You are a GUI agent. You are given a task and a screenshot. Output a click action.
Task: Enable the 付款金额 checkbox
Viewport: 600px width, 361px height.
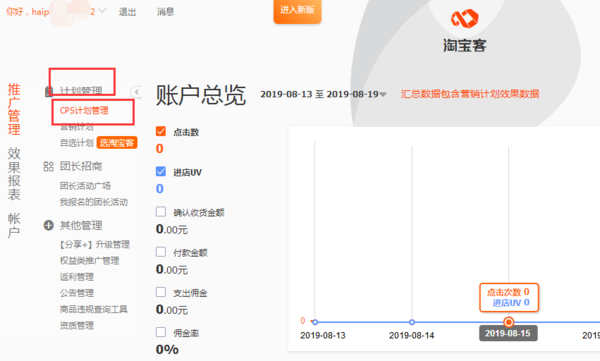tap(161, 252)
